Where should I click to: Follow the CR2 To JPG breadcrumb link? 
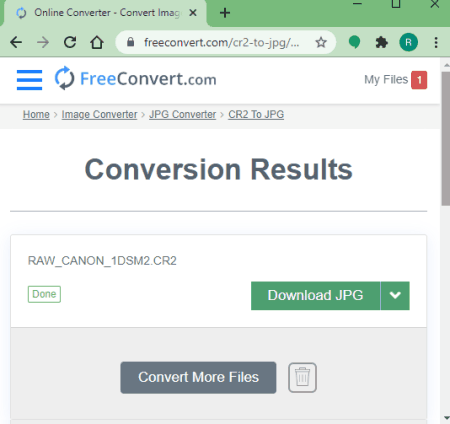(256, 114)
